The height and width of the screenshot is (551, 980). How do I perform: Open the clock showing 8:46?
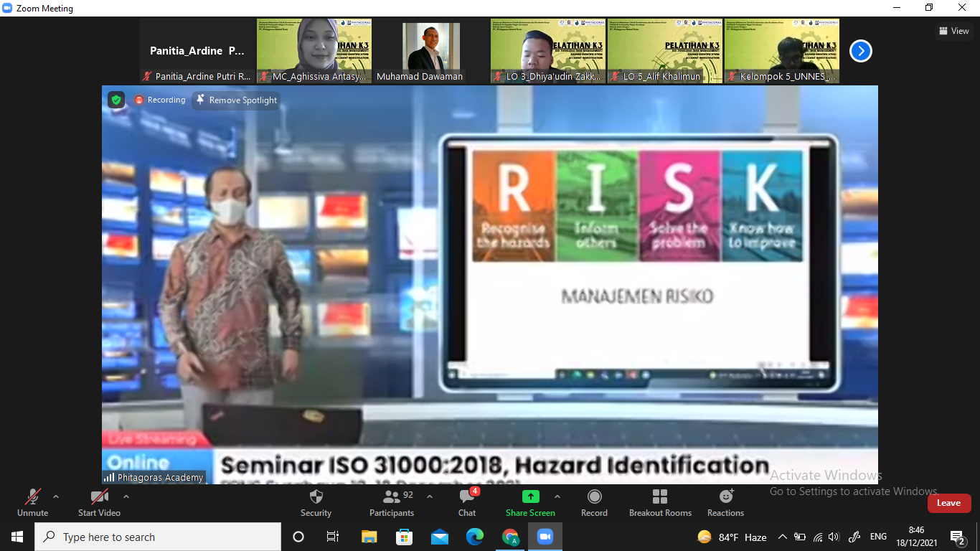[x=916, y=537]
